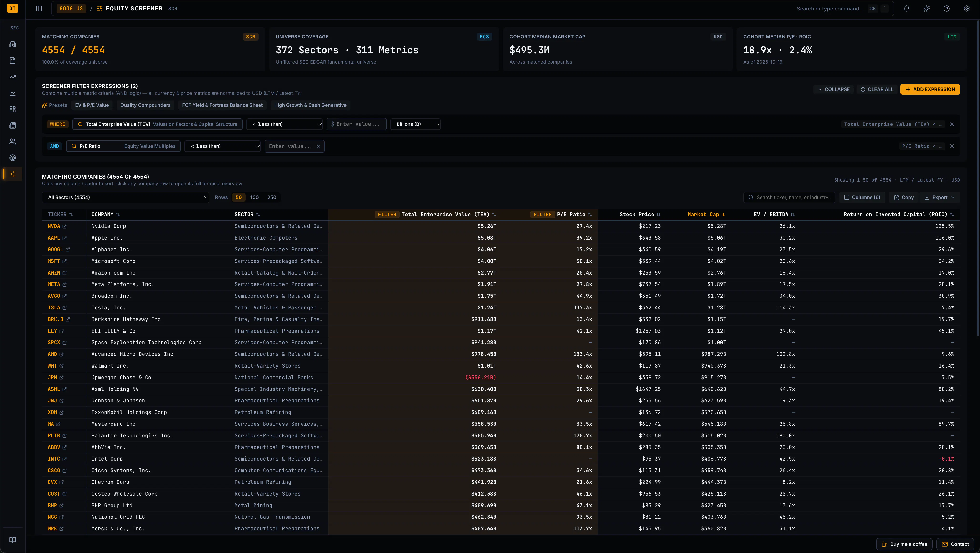Apply High Growth & Cash Generative preset

point(310,105)
